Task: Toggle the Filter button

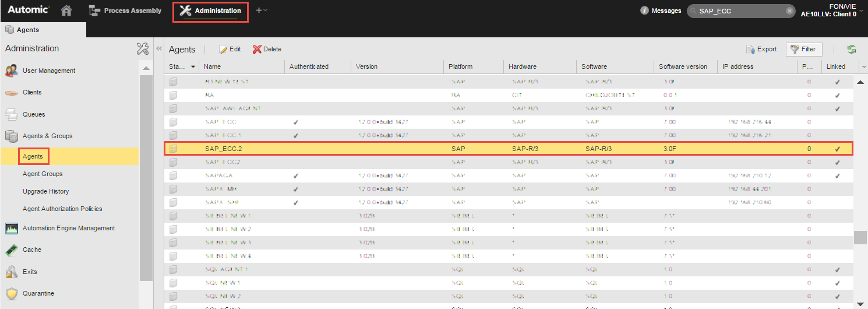Action: pos(803,49)
